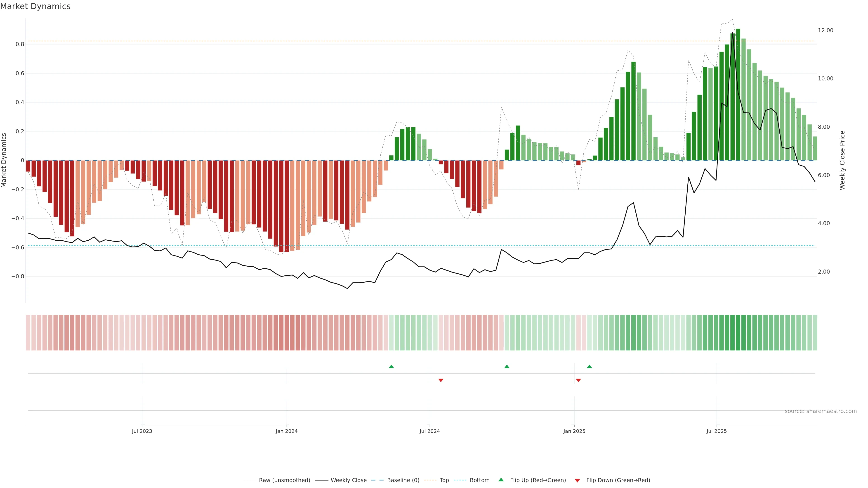Click the Jul 2025 x-axis label
This screenshot has width=868, height=488.
(717, 431)
